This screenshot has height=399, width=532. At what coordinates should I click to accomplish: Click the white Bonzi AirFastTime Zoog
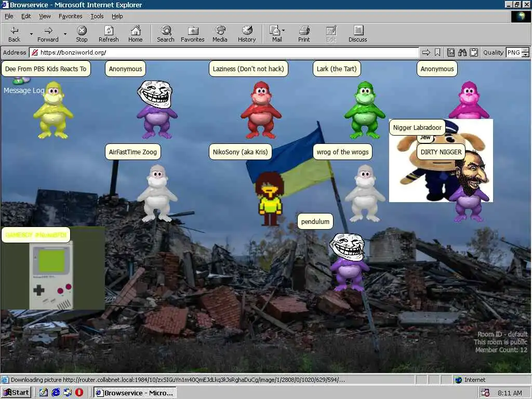point(157,193)
